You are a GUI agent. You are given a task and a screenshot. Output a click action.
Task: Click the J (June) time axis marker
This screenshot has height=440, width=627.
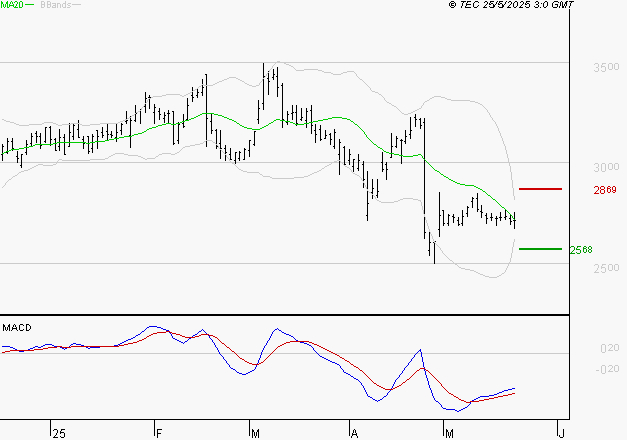[x=560, y=433]
